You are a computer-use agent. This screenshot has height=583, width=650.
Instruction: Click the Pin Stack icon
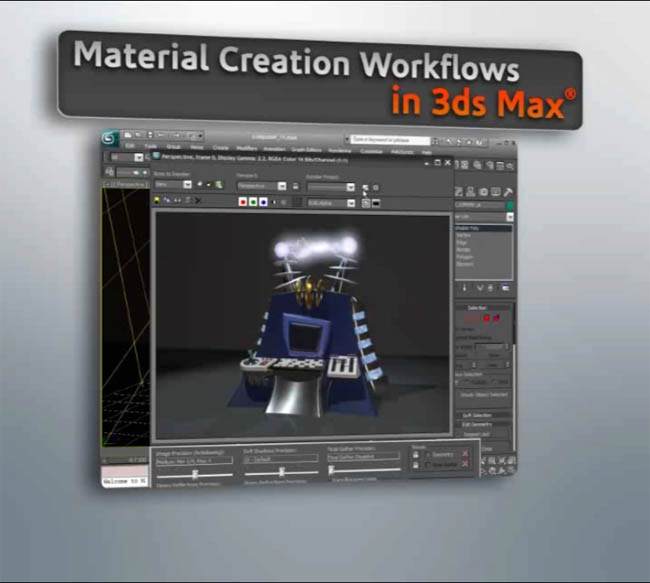(x=464, y=287)
